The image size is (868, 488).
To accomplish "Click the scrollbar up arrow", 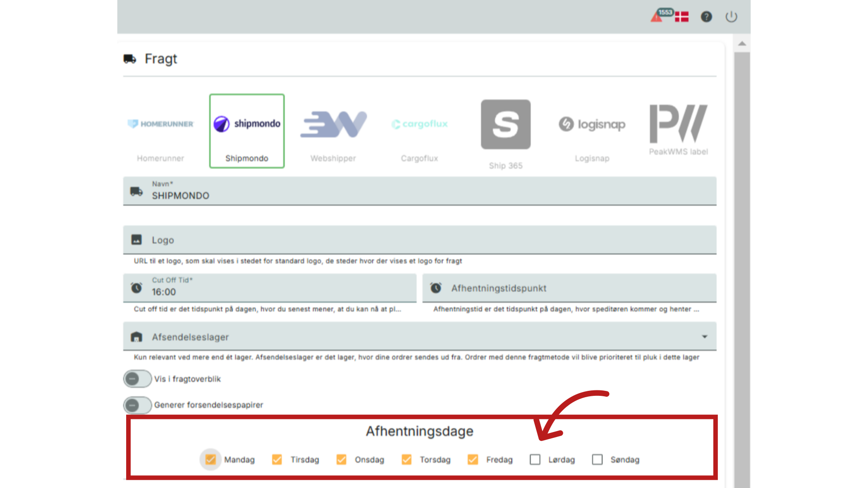I will [742, 44].
